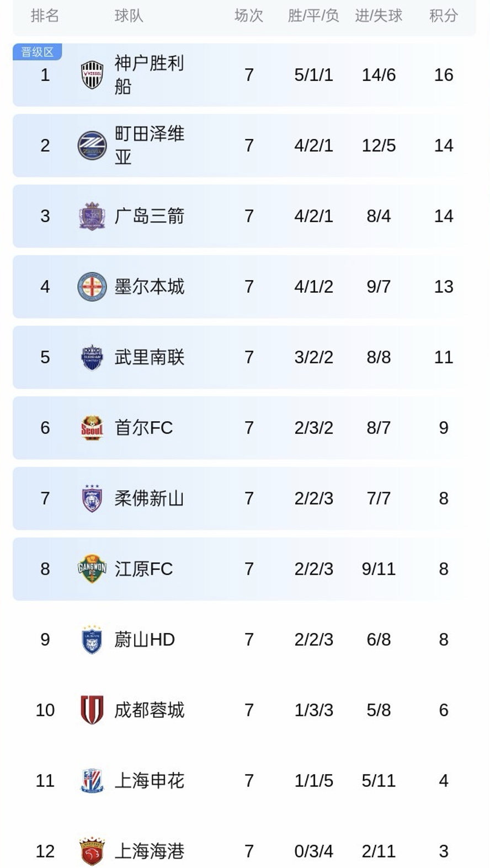Screen dimensions: 490x868
Task: Select the Johor Darul Ta'zim logo
Action: coord(92,499)
